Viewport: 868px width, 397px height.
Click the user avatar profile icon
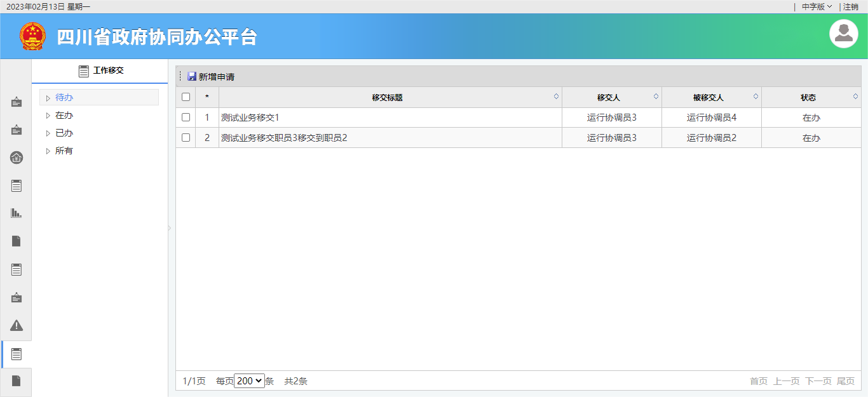coord(843,34)
